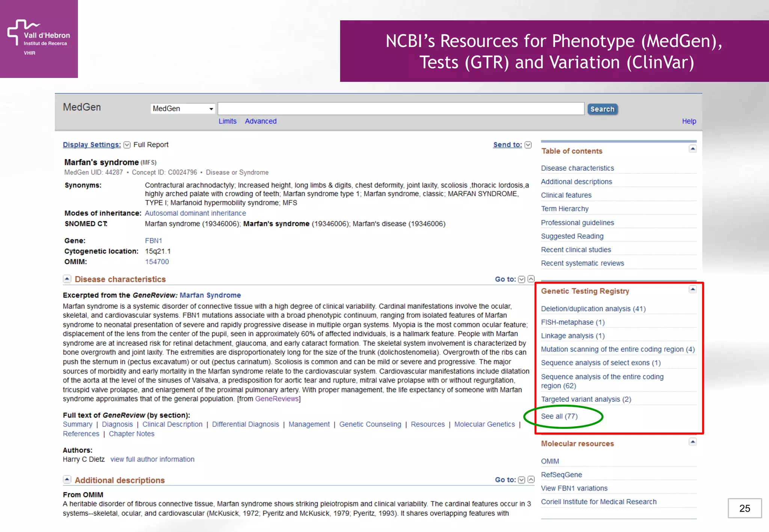This screenshot has height=532, width=769.
Task: Open the Resources section link
Action: (428, 424)
